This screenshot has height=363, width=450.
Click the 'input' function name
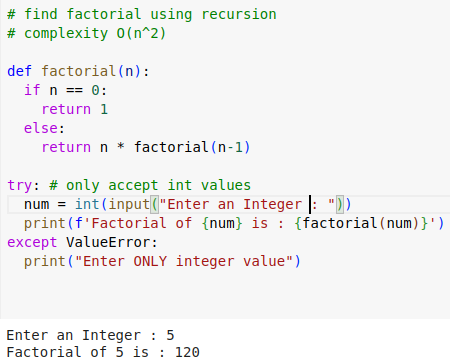coord(129,204)
